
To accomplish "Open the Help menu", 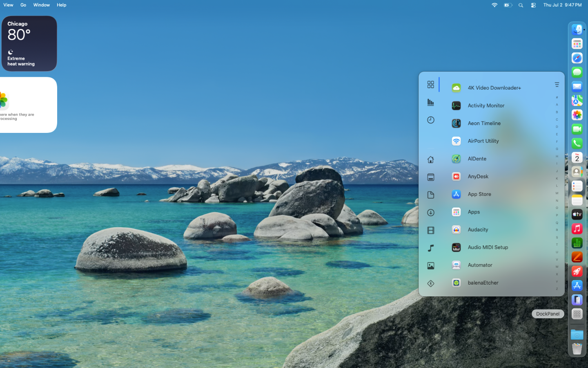I will [x=62, y=5].
